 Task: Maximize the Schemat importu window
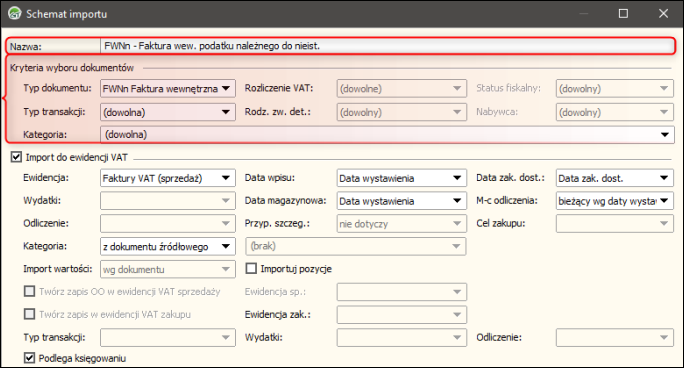click(x=623, y=14)
